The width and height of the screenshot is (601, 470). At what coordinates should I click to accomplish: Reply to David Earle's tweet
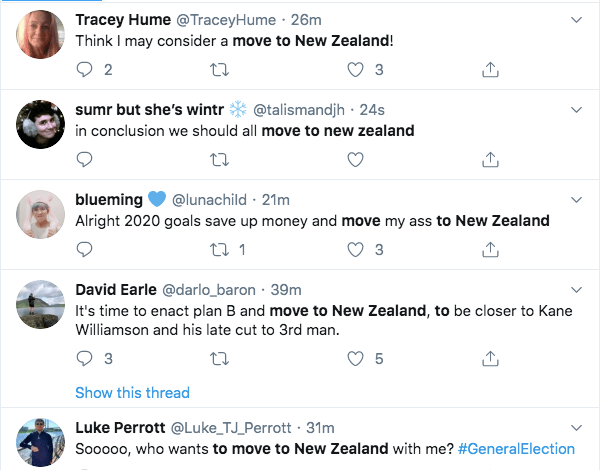85,359
